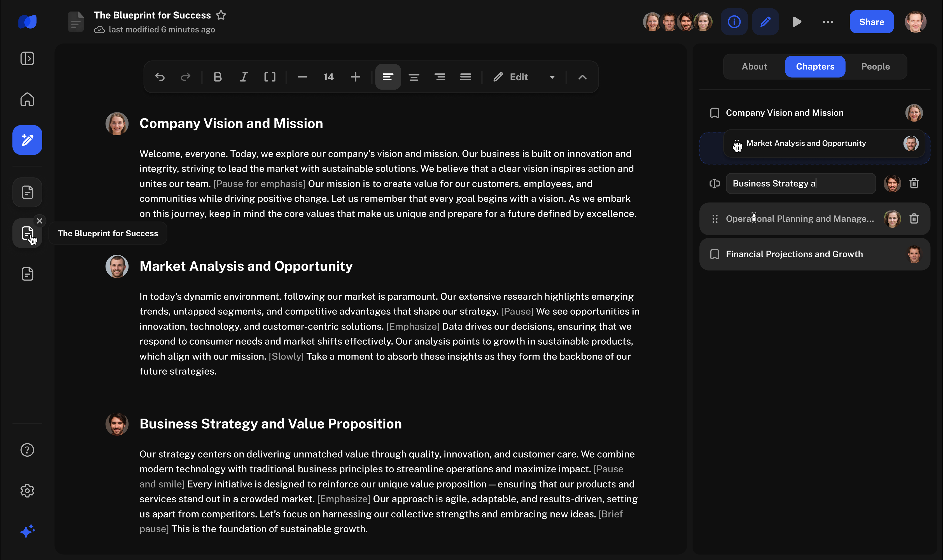Click speaker avatar of Financial Projections chapter
The height and width of the screenshot is (560, 943).
click(x=914, y=254)
